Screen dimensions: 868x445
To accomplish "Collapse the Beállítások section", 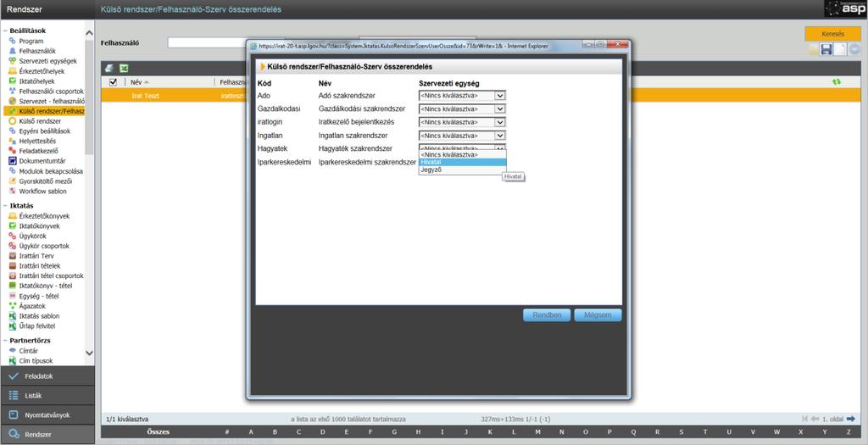I will click(5, 31).
